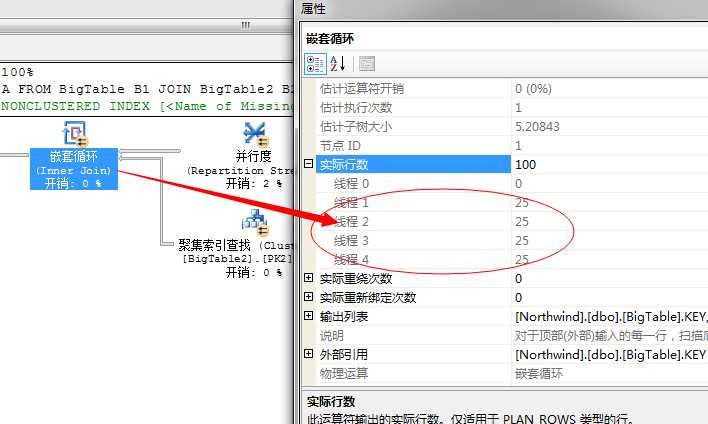Select the Parallelism repartition streams operator icon

coord(256,134)
